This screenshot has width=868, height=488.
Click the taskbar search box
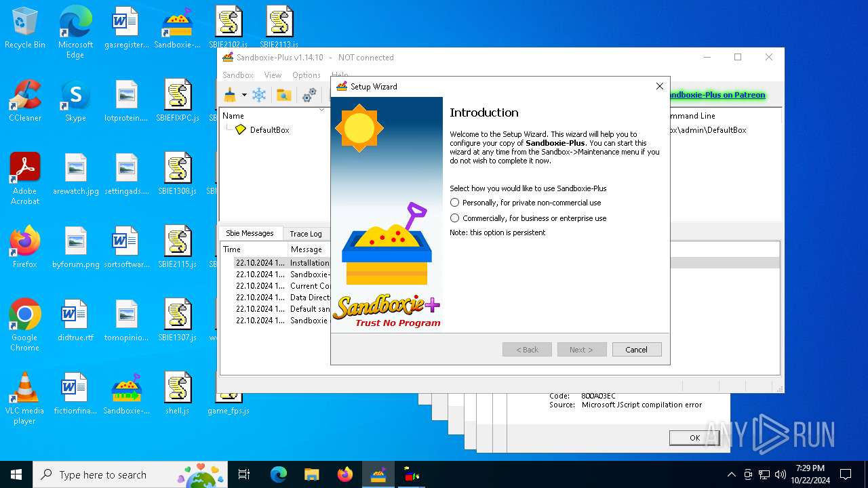coord(132,474)
